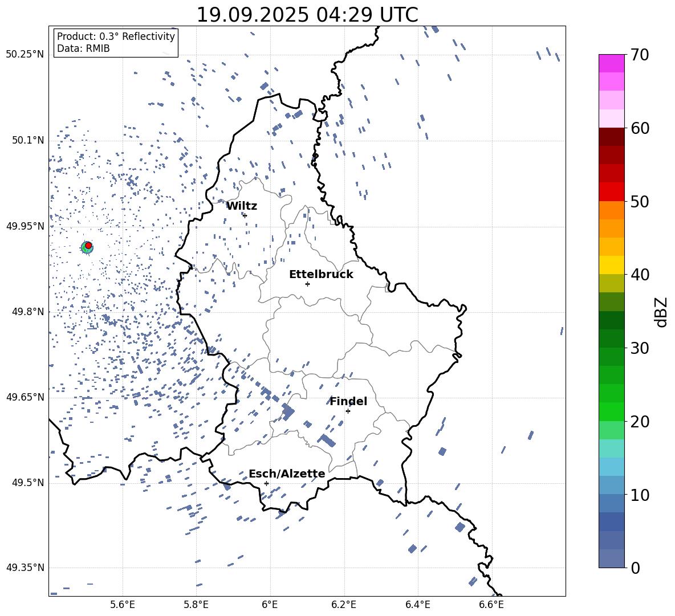The height and width of the screenshot is (616, 675).
Task: Select the Ettelbruck city label
Action: [x=321, y=274]
